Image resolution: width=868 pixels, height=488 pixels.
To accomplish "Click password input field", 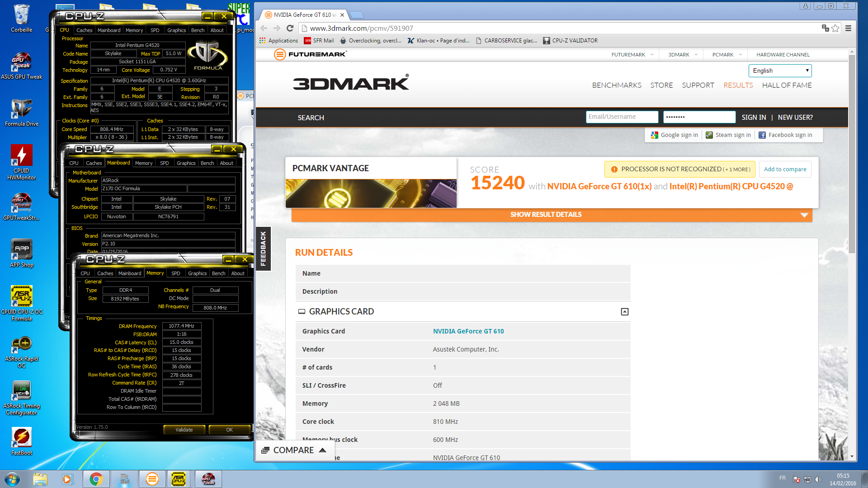I will pyautogui.click(x=699, y=117).
